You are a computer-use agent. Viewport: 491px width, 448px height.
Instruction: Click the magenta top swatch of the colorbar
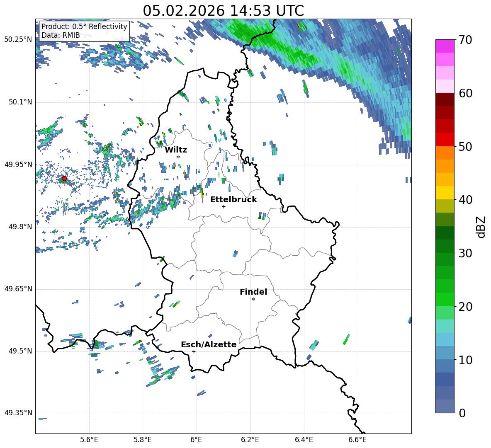[x=445, y=46]
